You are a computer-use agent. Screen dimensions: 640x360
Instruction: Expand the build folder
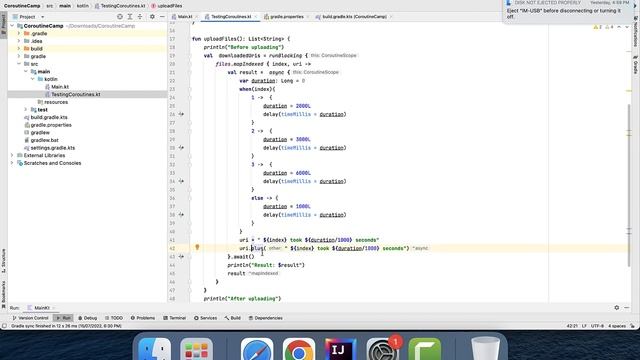(19, 49)
